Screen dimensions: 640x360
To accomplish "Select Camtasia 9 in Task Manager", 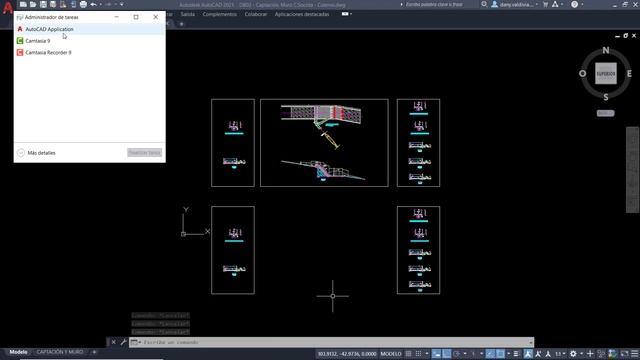I will tap(89, 41).
